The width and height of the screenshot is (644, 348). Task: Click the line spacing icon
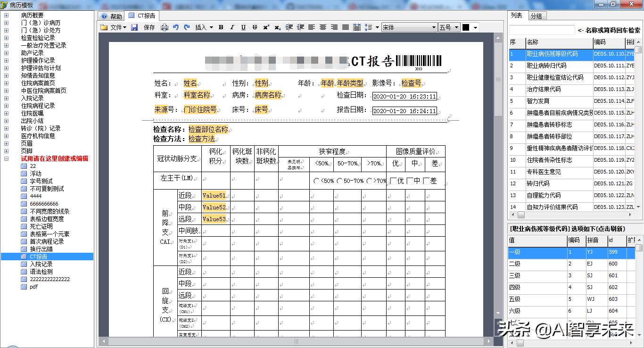click(x=369, y=27)
